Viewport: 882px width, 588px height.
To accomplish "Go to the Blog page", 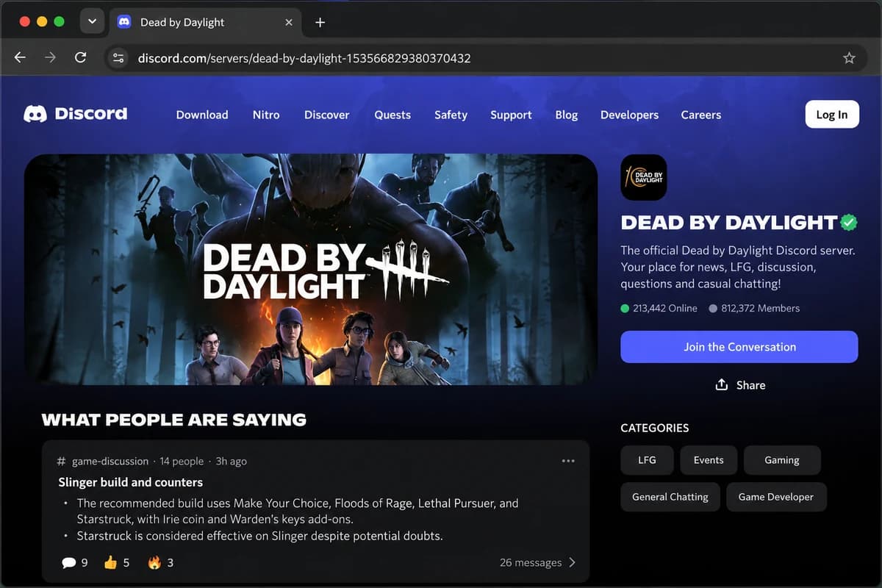I will point(566,115).
